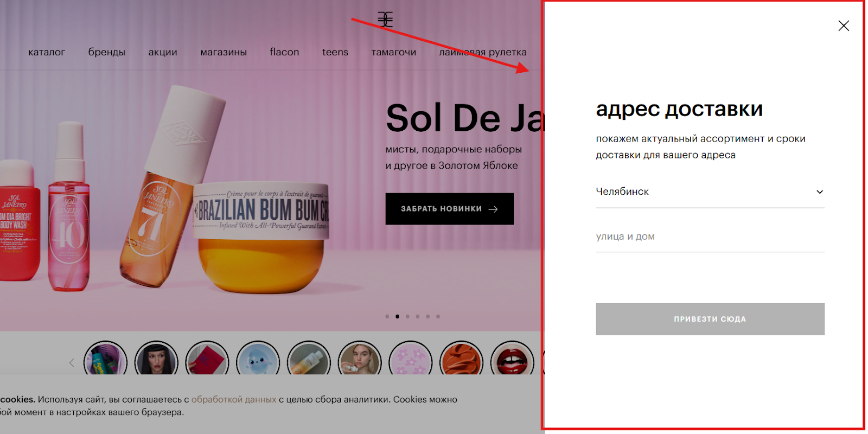Select the first banner carousel dot
868x434 pixels.
point(387,316)
